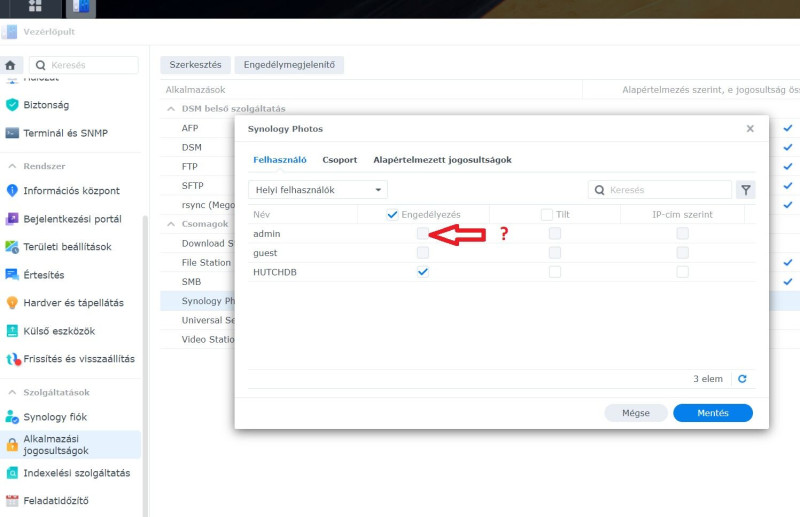This screenshot has width=800, height=517.
Task: Enable Engedélyezés for admin
Action: coord(422,233)
